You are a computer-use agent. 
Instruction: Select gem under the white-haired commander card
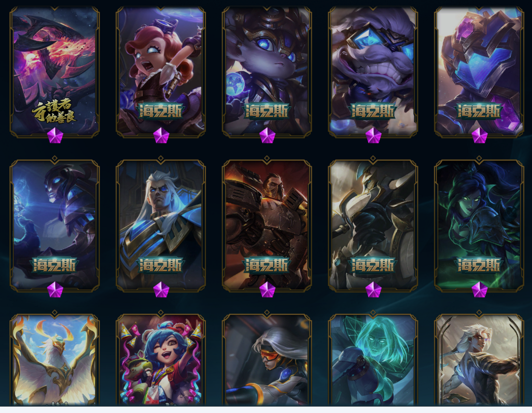161,289
